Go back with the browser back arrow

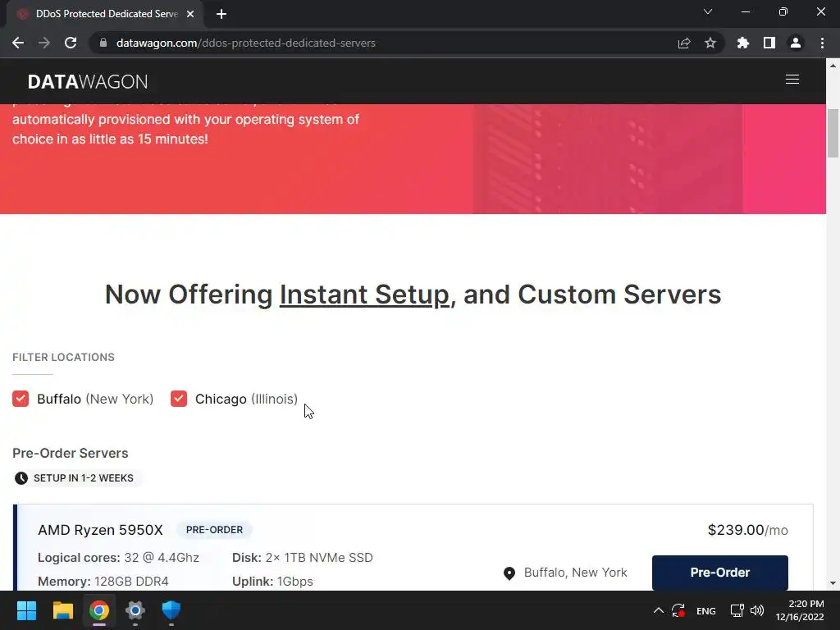click(x=18, y=43)
